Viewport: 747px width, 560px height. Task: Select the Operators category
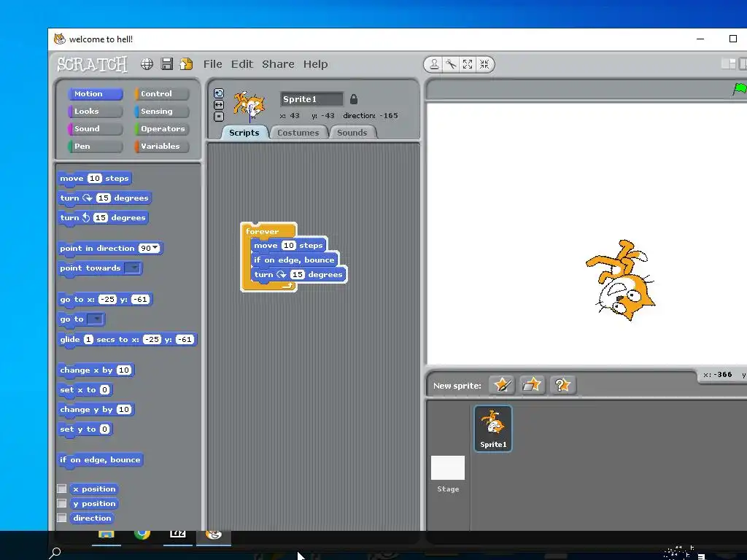pyautogui.click(x=162, y=128)
